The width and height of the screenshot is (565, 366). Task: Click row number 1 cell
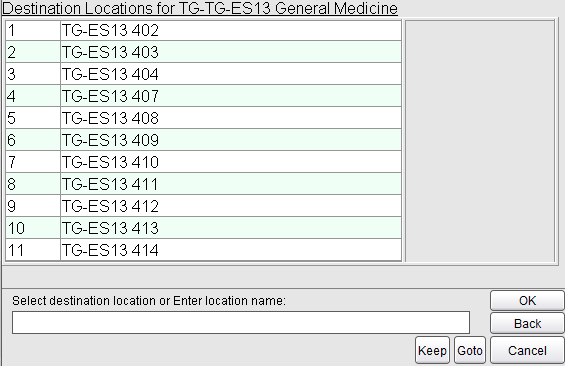[x=33, y=30]
